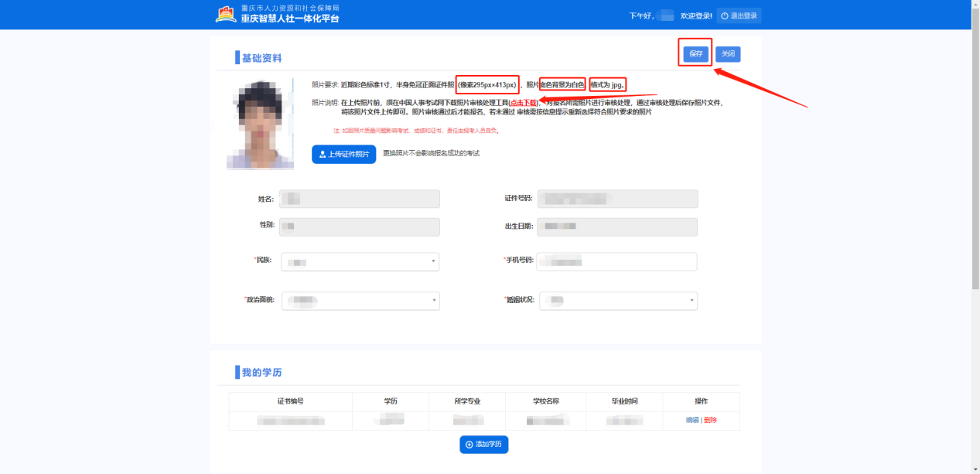Screen dimensions: 980x474
Task: Expand the 民族 dropdown
Action: click(x=433, y=262)
